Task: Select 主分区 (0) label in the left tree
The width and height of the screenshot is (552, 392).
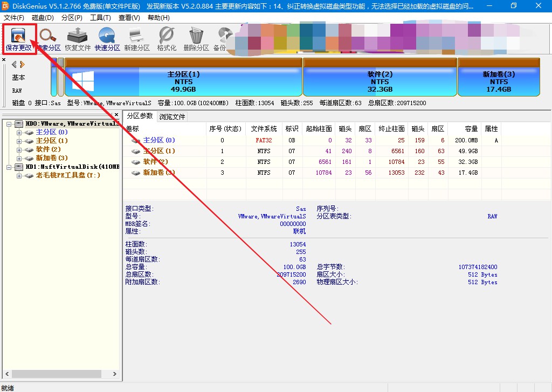Action: click(52, 132)
